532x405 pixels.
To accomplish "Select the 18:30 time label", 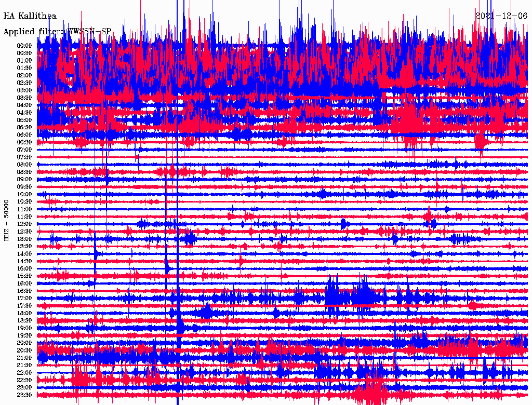I will [24, 321].
